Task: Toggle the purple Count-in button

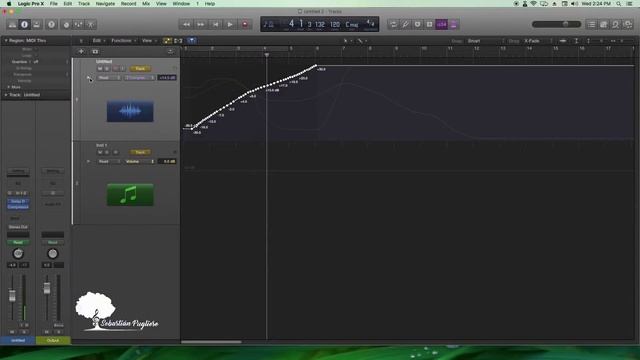Action: 442,24
